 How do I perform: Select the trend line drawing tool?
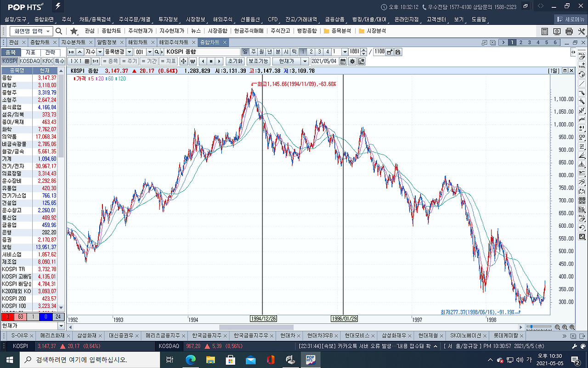pyautogui.click(x=582, y=83)
